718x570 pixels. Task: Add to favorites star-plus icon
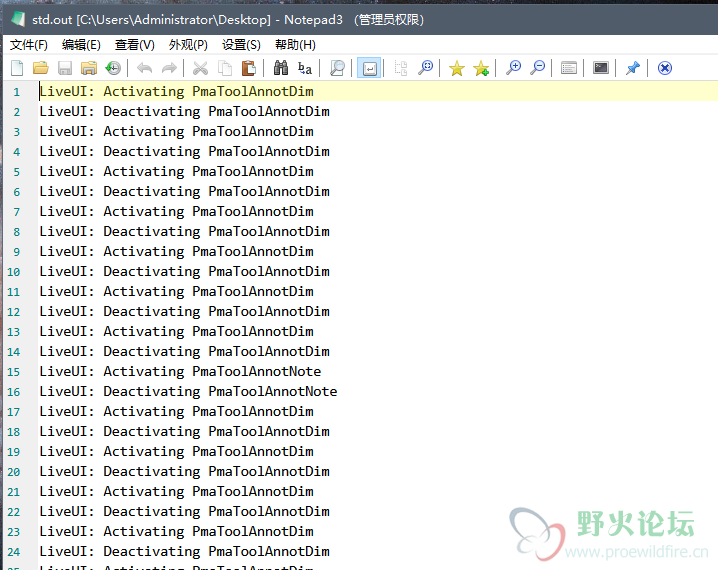point(481,68)
